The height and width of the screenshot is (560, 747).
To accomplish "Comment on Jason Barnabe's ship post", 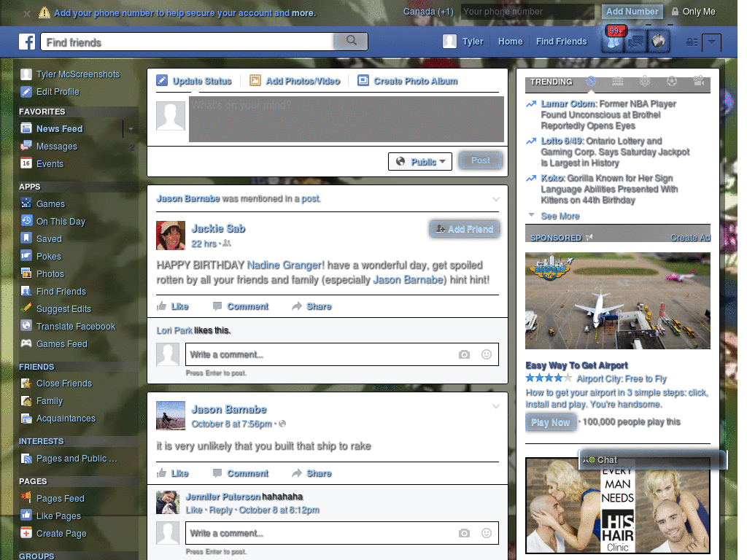I will (241, 473).
